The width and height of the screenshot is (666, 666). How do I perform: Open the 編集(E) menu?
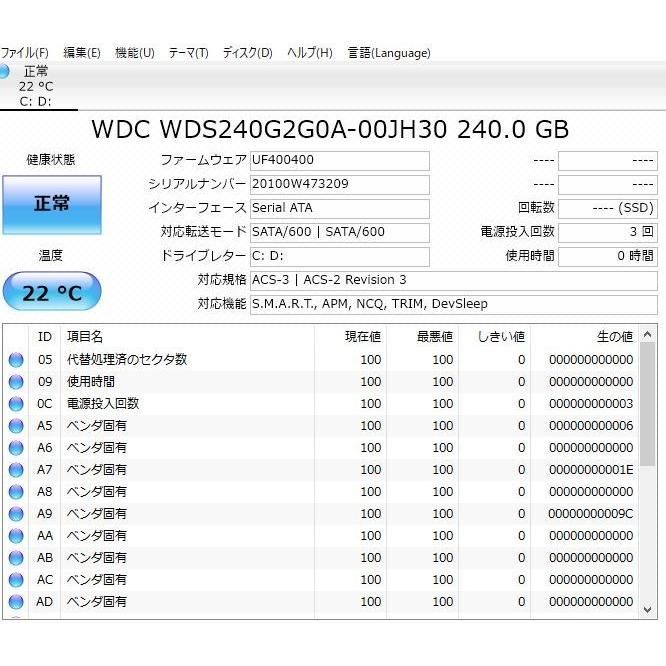pyautogui.click(x=82, y=53)
